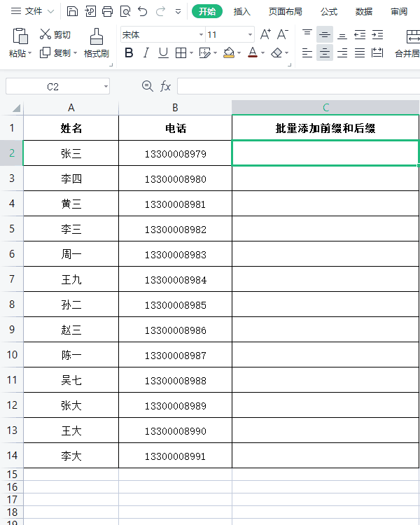The image size is (420, 525).
Task: Select bottom vertical alignment
Action: 342,34
